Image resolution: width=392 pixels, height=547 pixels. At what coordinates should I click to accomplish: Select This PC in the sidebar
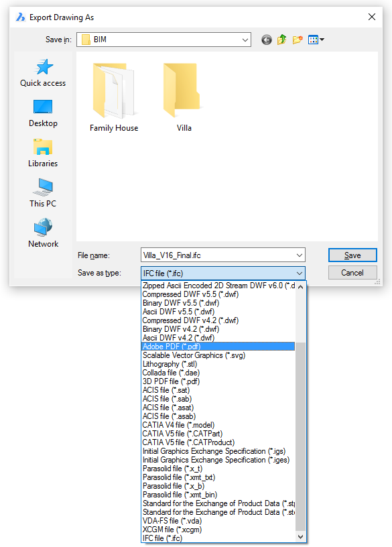[x=43, y=193]
